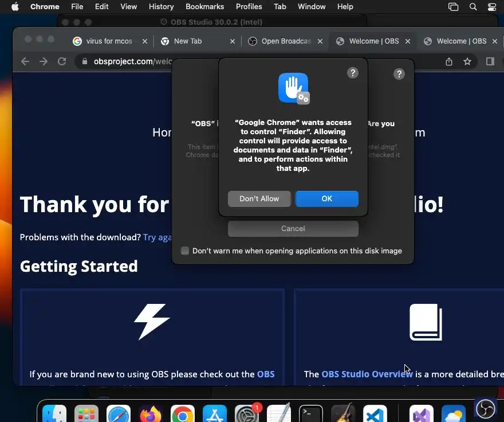Open Spotlight search in menu bar

click(473, 7)
